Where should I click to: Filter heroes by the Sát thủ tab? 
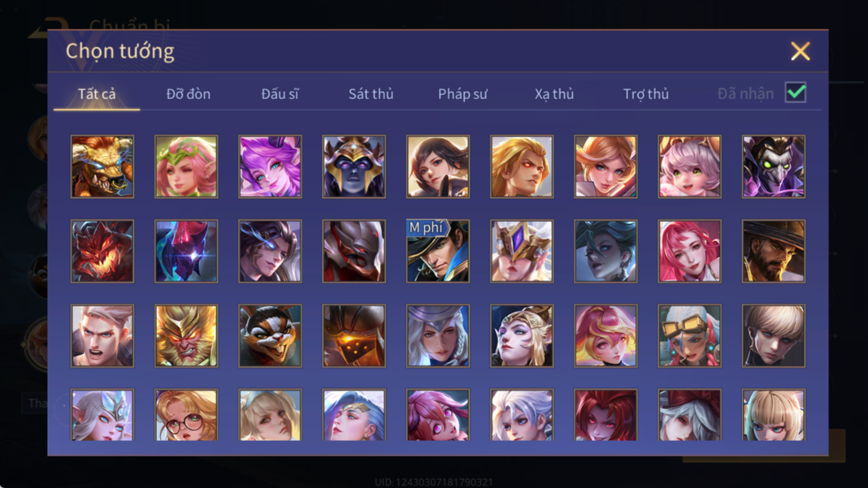[371, 94]
